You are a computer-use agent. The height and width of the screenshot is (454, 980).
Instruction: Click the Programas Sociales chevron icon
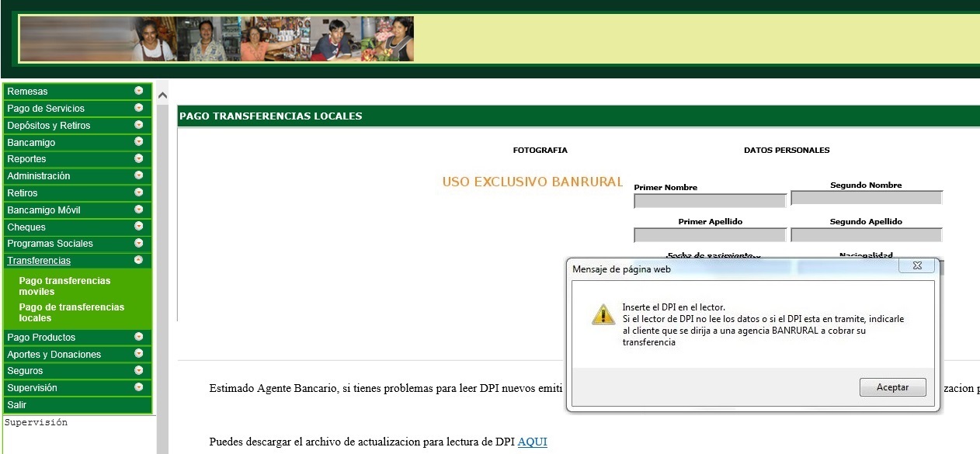coord(139,244)
